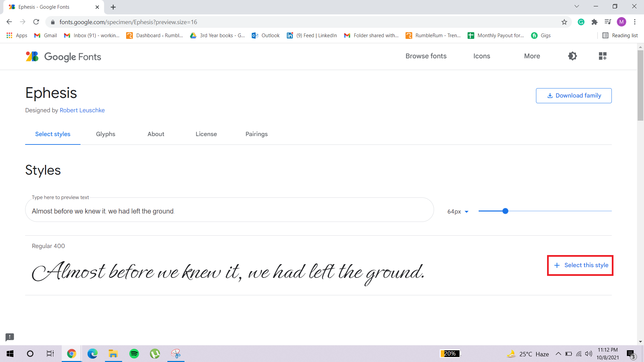The width and height of the screenshot is (644, 362).
Task: Open the notification center icon
Action: (x=631, y=354)
